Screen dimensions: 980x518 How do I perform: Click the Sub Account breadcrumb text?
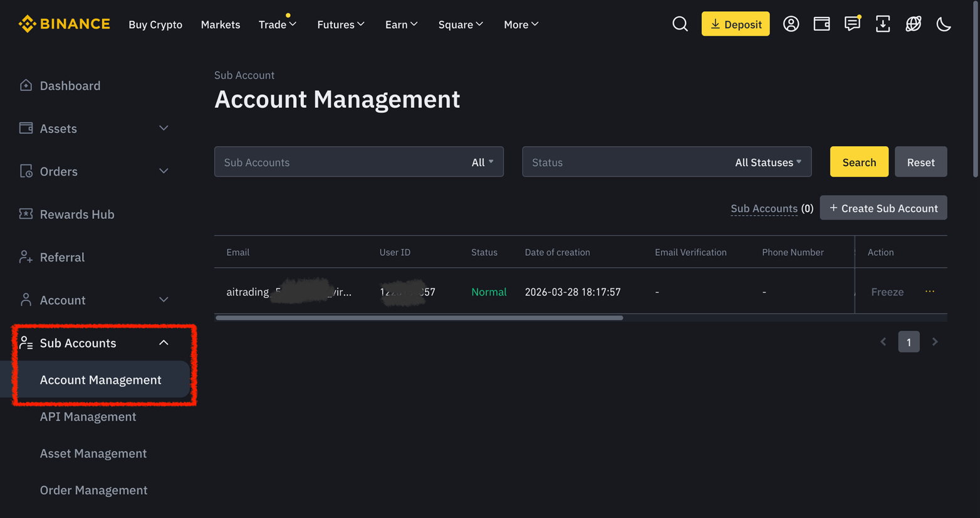244,75
